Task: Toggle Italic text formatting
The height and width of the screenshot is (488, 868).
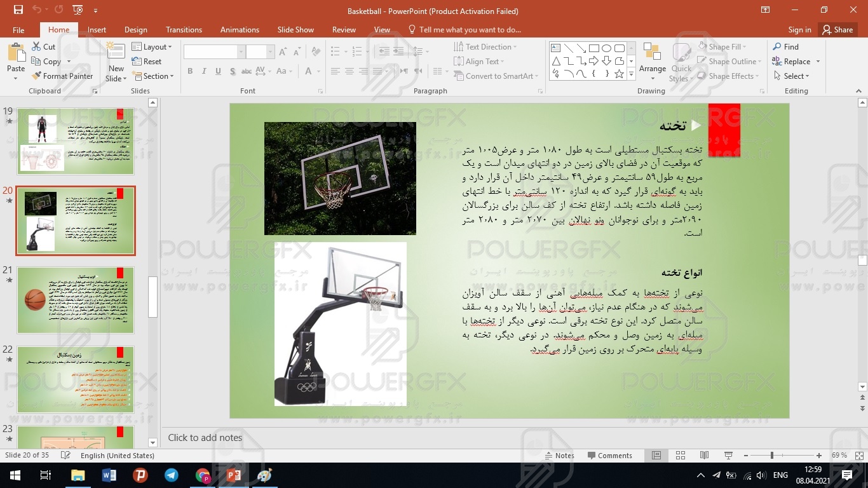Action: [204, 71]
